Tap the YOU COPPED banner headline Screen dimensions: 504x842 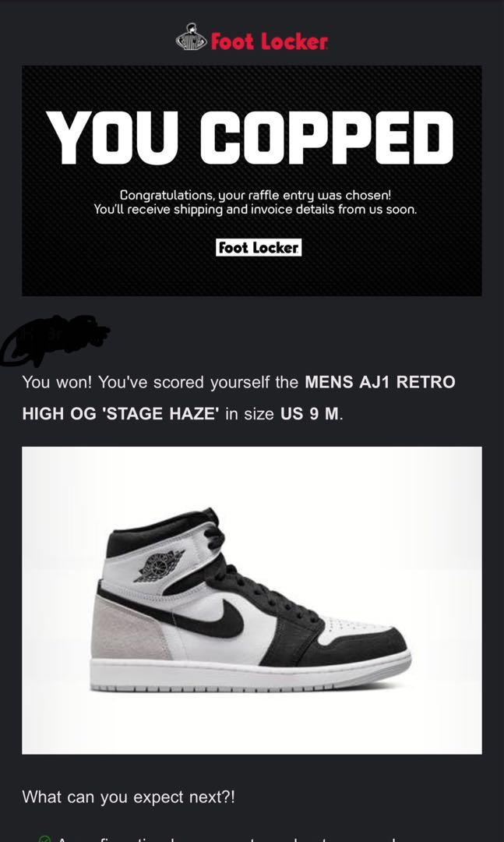(x=252, y=138)
